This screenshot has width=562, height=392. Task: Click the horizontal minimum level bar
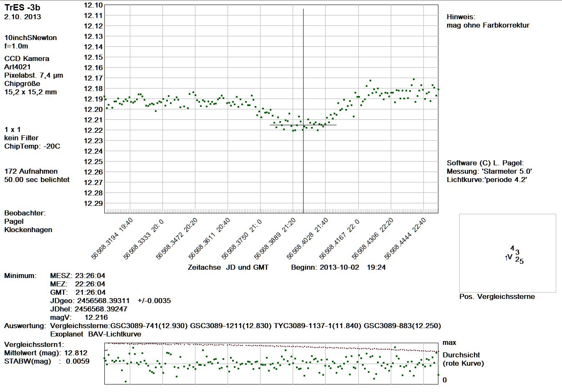click(303, 125)
